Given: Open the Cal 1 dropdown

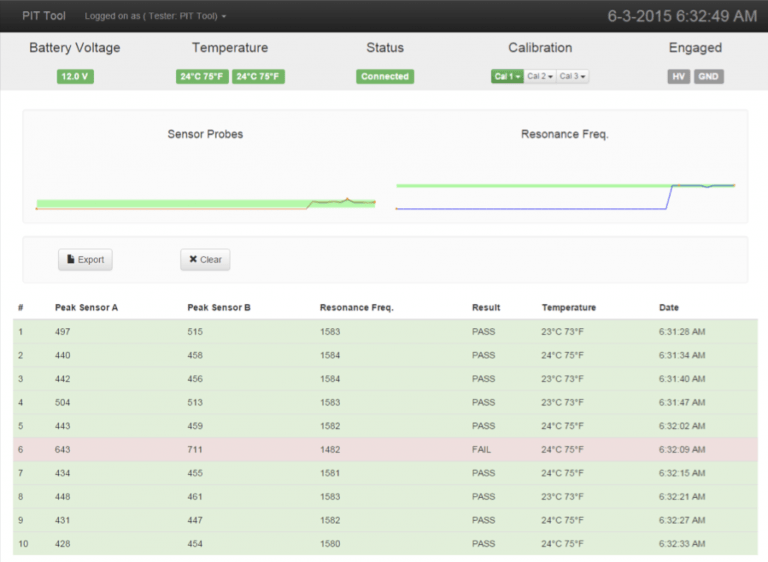Looking at the screenshot, I should (x=507, y=77).
